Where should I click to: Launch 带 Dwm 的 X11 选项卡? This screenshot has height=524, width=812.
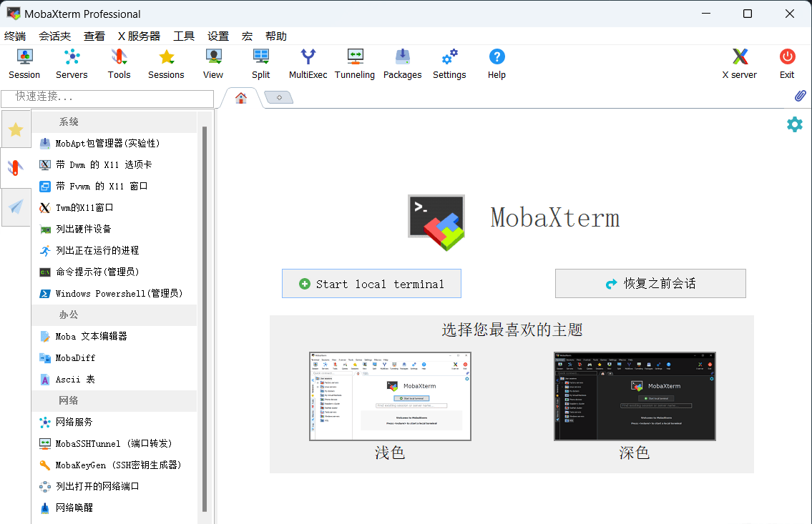(114, 164)
